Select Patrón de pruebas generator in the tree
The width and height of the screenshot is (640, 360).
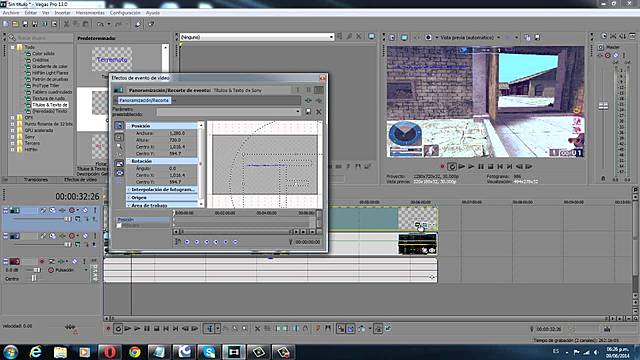click(x=50, y=79)
